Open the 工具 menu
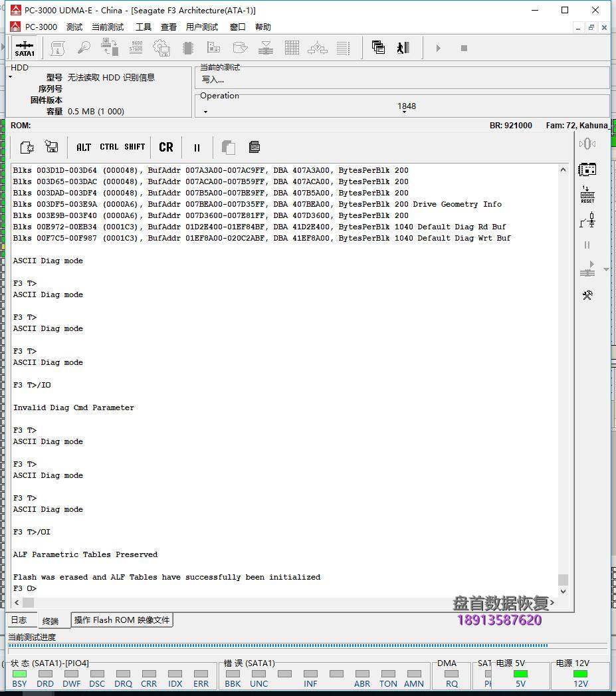Image resolution: width=616 pixels, height=696 pixels. point(143,27)
